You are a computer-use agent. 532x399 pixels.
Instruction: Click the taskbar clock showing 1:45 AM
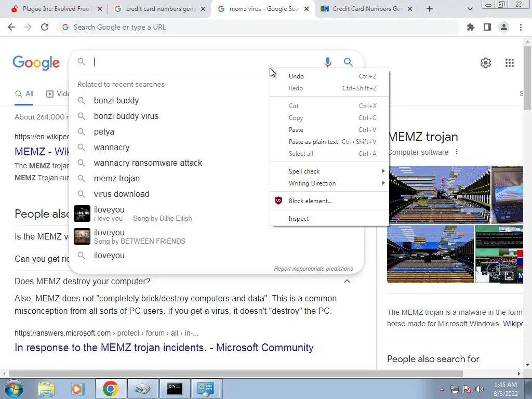coord(506,389)
